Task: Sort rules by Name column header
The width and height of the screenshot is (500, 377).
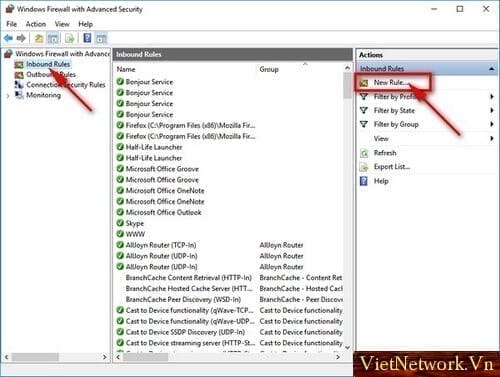Action: (x=126, y=69)
